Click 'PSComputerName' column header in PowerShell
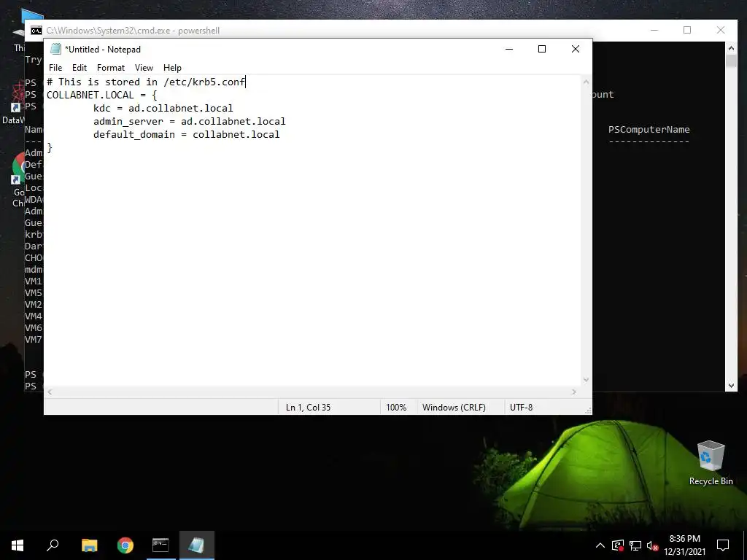747x560 pixels. (x=649, y=130)
